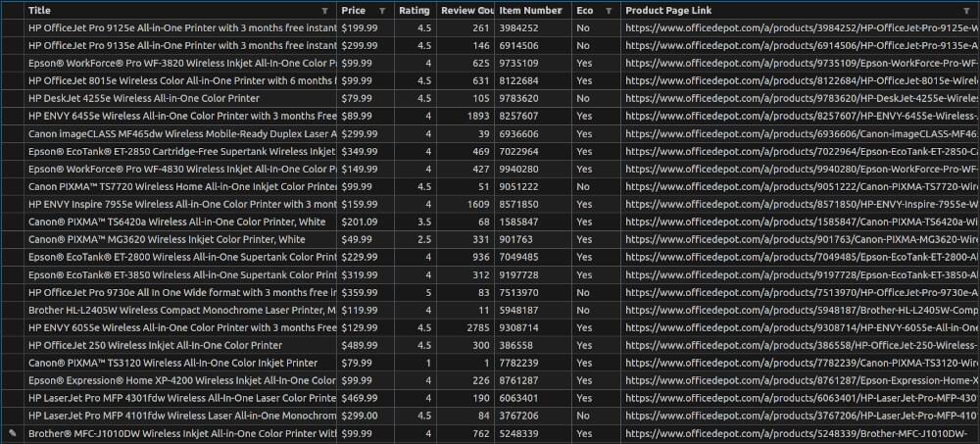Viewport: 980px width, 444px height.
Task: Open the Canon-PIXMA-MG3620 product page link
Action: tap(801, 239)
